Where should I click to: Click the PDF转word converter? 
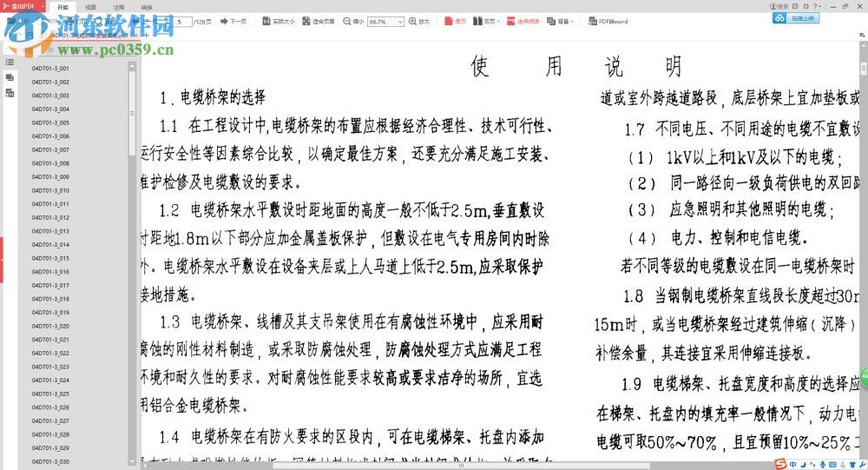click(608, 21)
